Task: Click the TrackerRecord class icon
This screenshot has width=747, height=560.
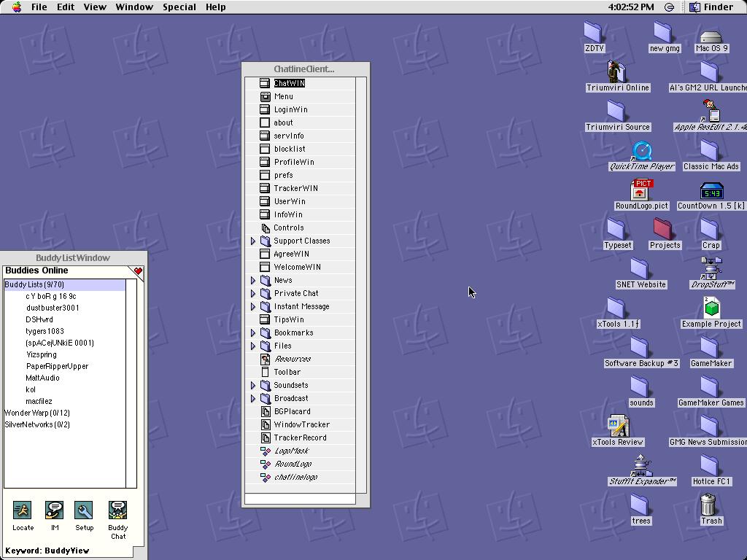Action: (x=266, y=437)
